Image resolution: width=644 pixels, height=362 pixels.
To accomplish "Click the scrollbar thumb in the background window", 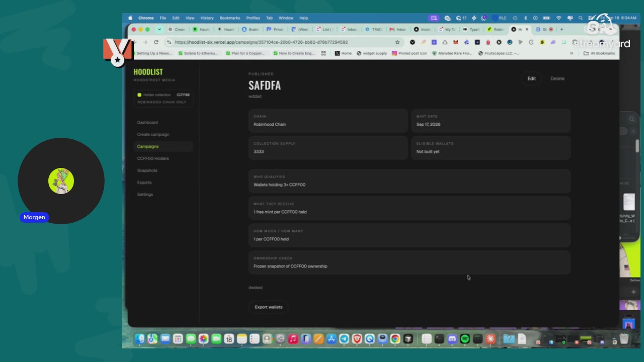I will (x=637, y=145).
